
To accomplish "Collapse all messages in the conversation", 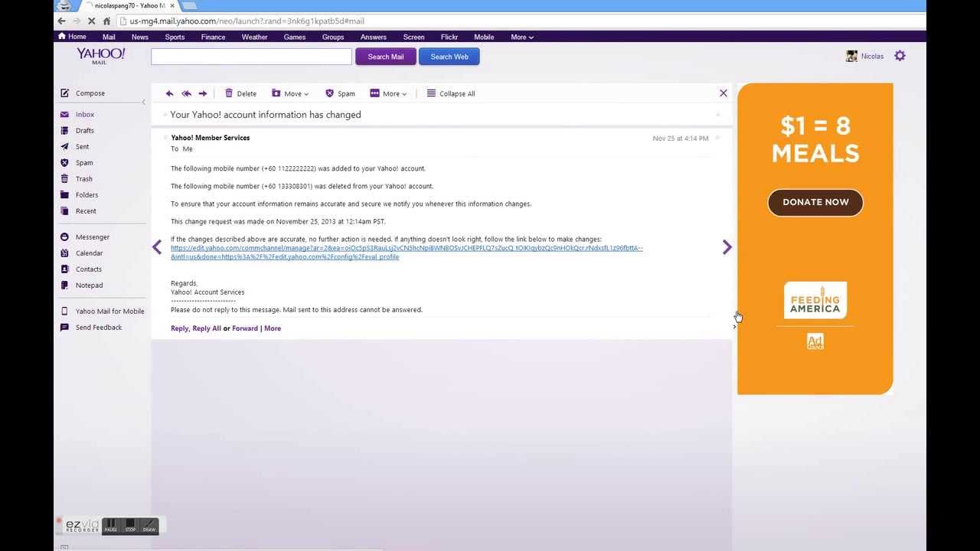I will (451, 93).
